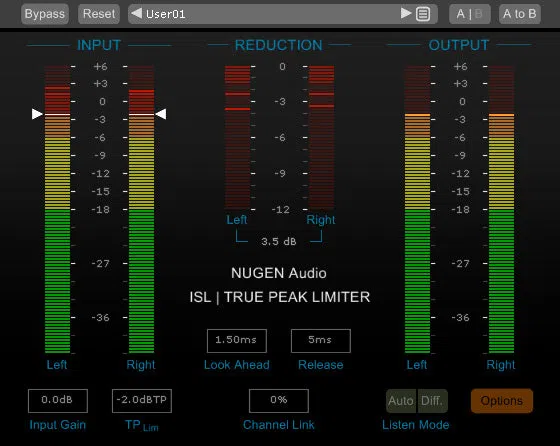Open the Options panel
This screenshot has width=560, height=446.
coord(502,401)
